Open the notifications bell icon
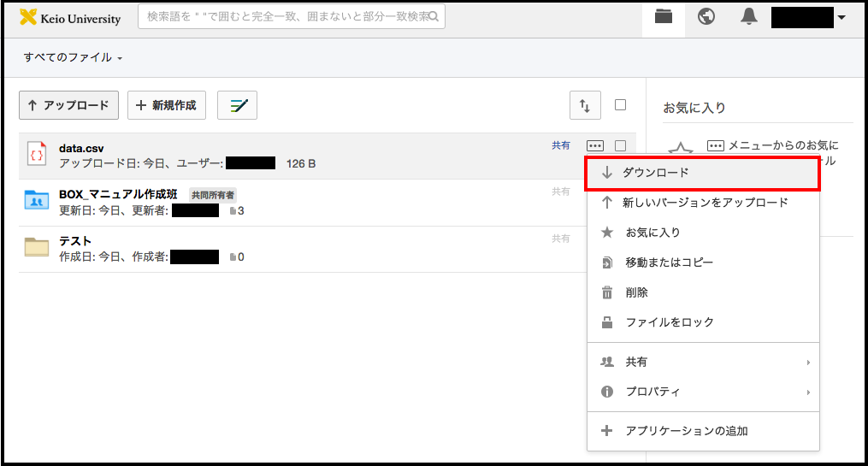The height and width of the screenshot is (466, 868). pos(749,17)
